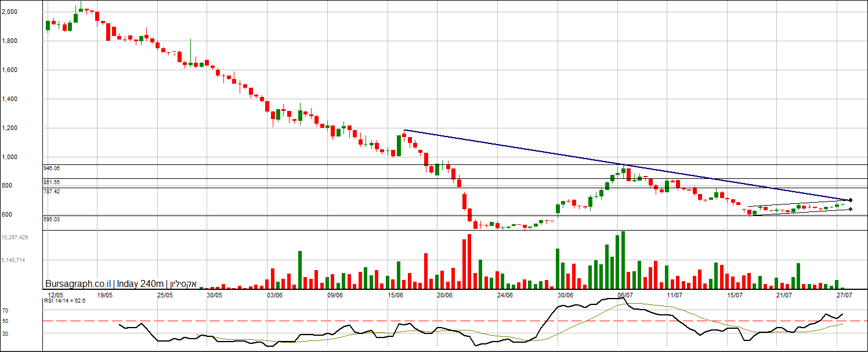
Task: Click the RSI 14/14 = 62.6 indicator label
Action: click(64, 301)
